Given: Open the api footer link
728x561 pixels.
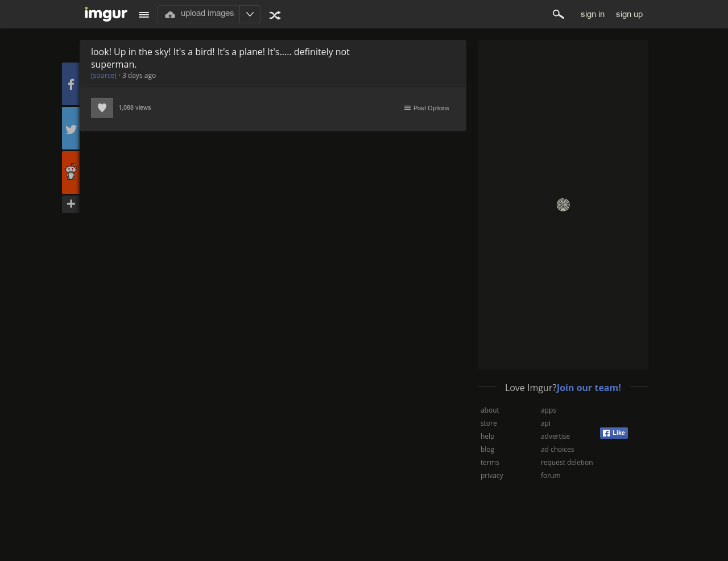Looking at the screenshot, I should pos(545,423).
